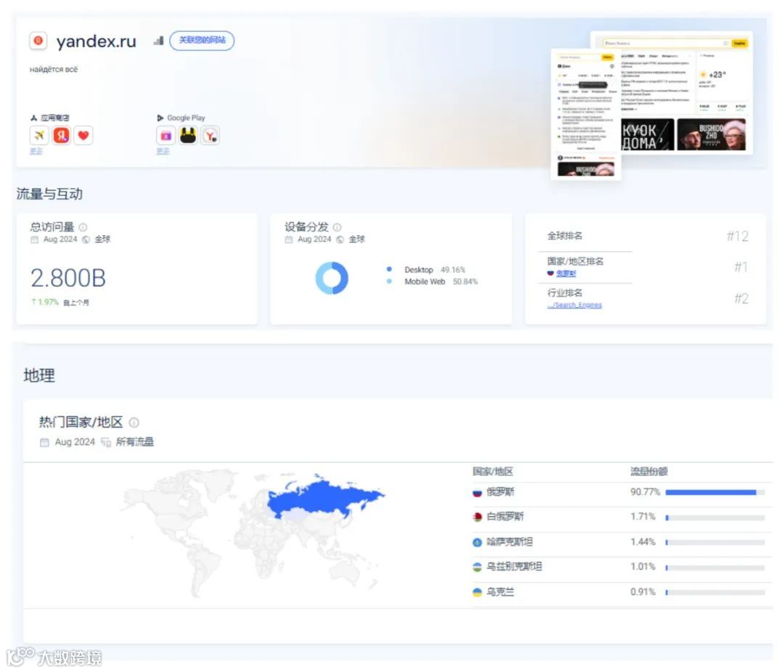Click the Mobile Web 50.84% legend entry
This screenshot has width=784, height=672.
pyautogui.click(x=432, y=282)
